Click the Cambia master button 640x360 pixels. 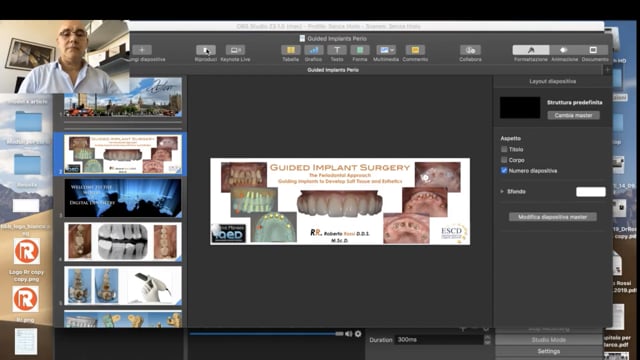(573, 115)
